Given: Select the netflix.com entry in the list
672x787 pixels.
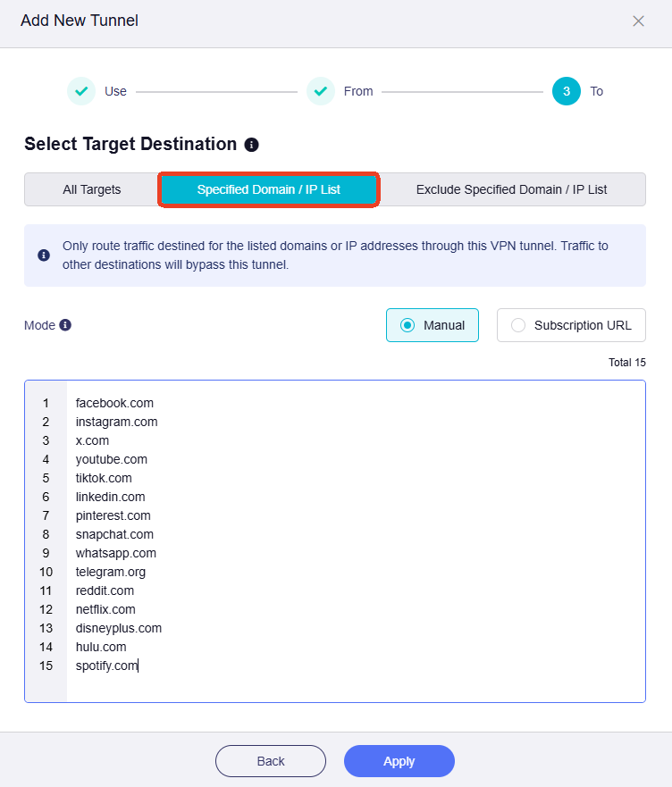Looking at the screenshot, I should [x=105, y=609].
